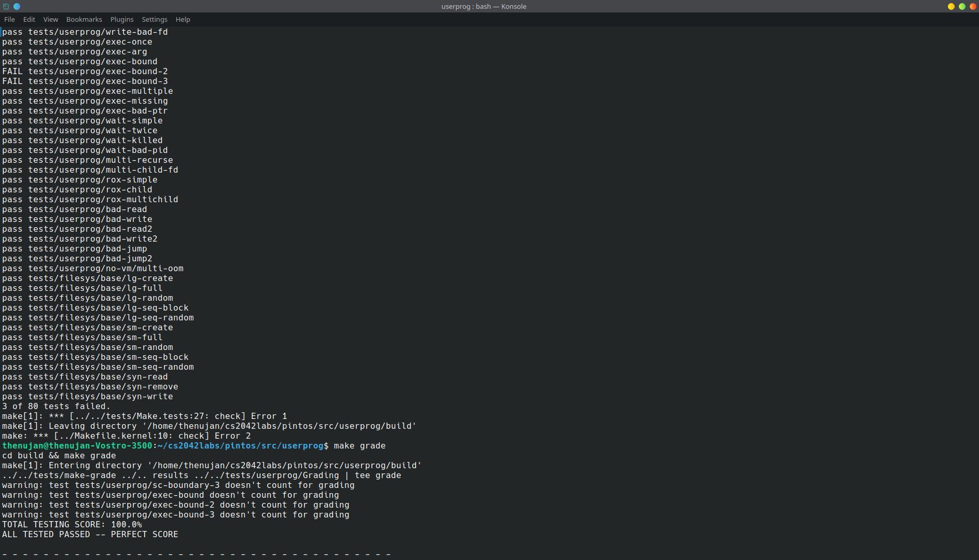Click the line '3 of 80 tests failed.'
979x560 pixels.
[x=57, y=407]
